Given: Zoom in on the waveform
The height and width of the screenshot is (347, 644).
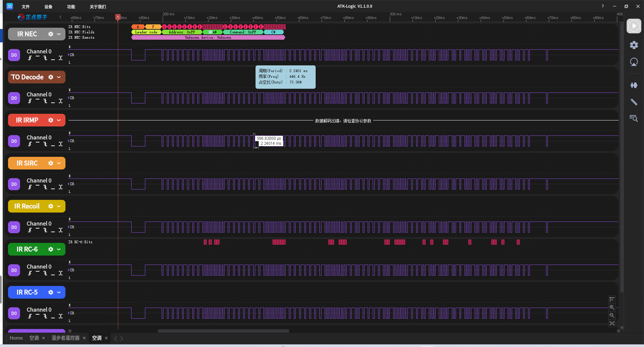Looking at the screenshot, I should (612, 307).
